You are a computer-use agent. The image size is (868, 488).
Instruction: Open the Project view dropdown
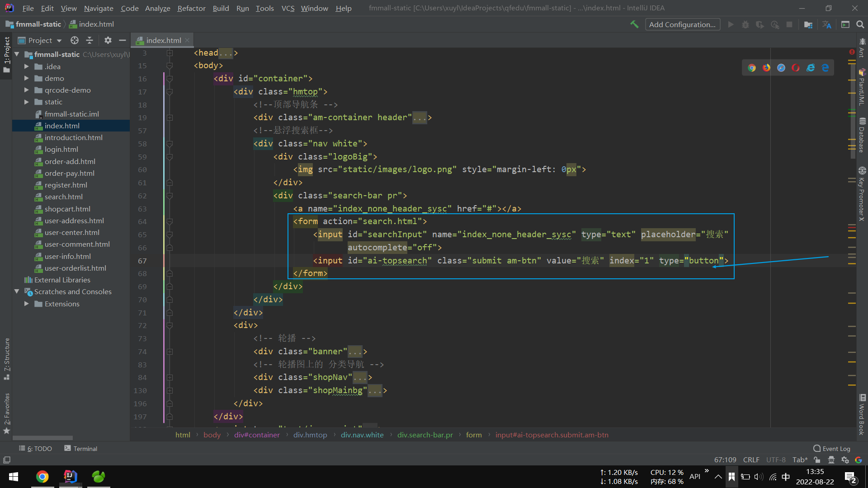[40, 40]
